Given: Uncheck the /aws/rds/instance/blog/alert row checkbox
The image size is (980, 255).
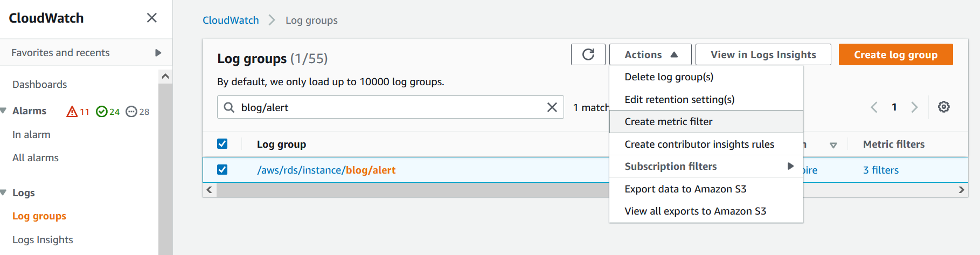Looking at the screenshot, I should (222, 170).
